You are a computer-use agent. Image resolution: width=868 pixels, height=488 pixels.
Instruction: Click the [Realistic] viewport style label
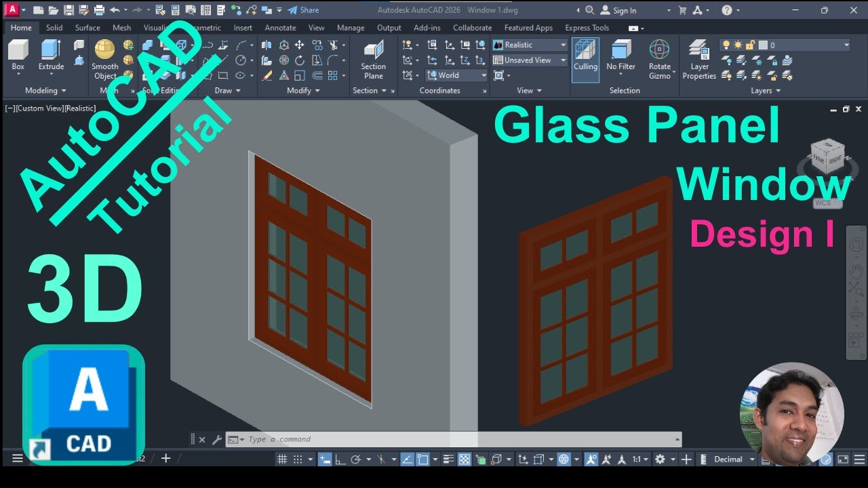tap(81, 108)
